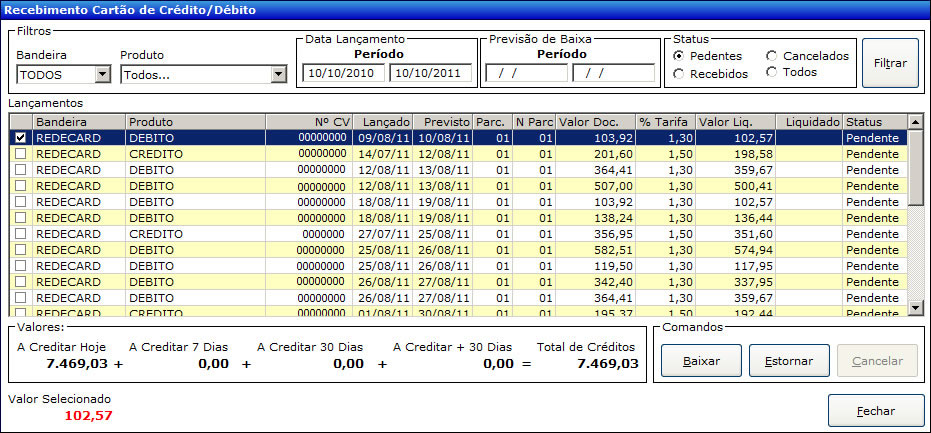Viewport: 931px width, 433px height.
Task: Click the Previsto column header
Action: pyautogui.click(x=442, y=122)
